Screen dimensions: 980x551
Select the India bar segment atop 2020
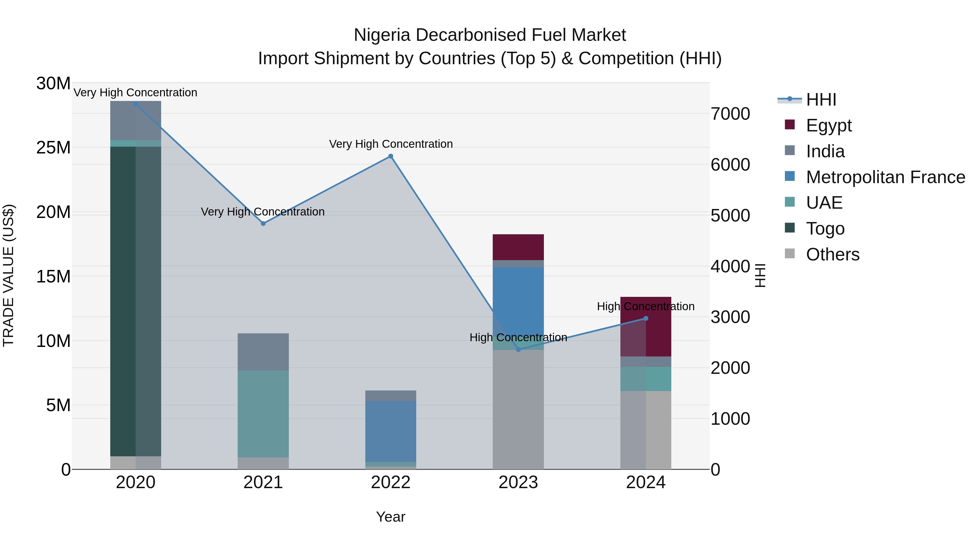136,121
